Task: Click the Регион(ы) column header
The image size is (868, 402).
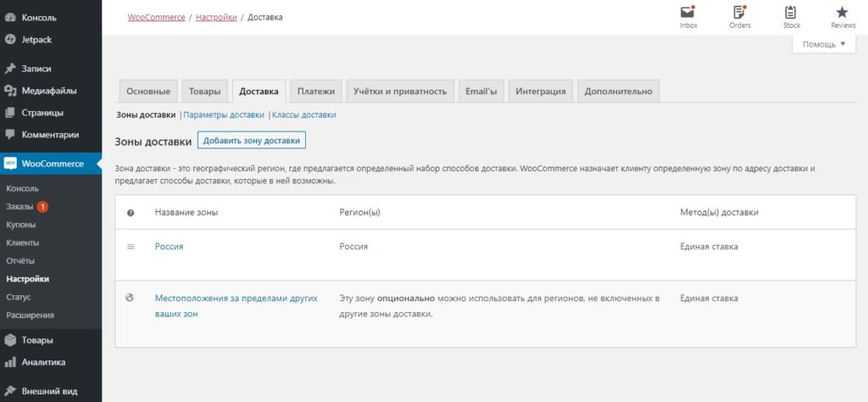Action: 359,213
